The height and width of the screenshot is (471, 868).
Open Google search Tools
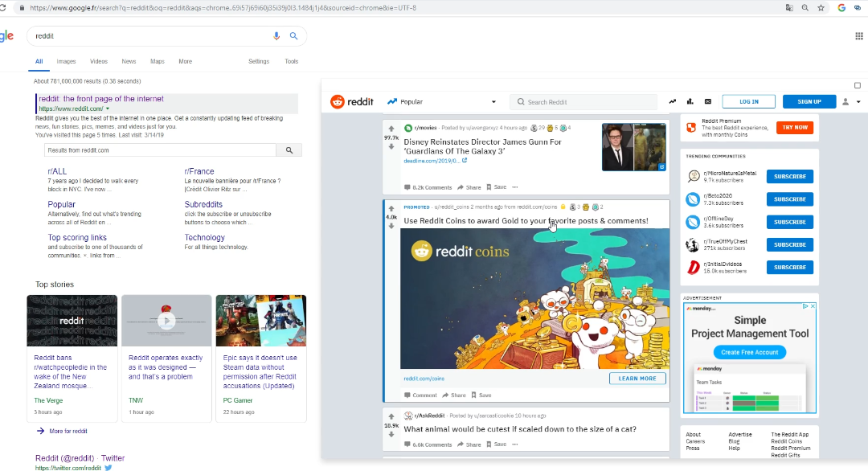[291, 61]
